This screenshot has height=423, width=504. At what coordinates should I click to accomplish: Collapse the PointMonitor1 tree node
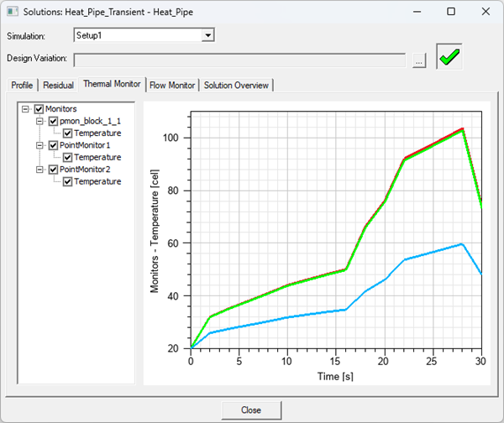(x=39, y=145)
